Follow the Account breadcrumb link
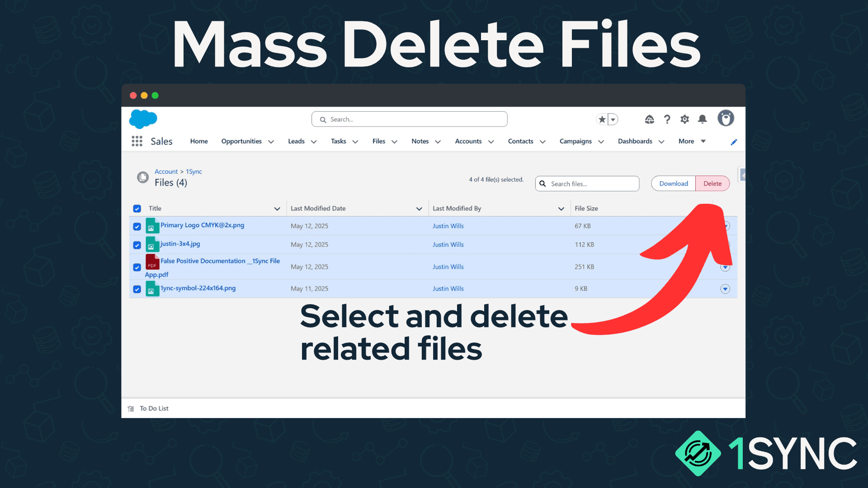The image size is (868, 488). click(x=166, y=172)
